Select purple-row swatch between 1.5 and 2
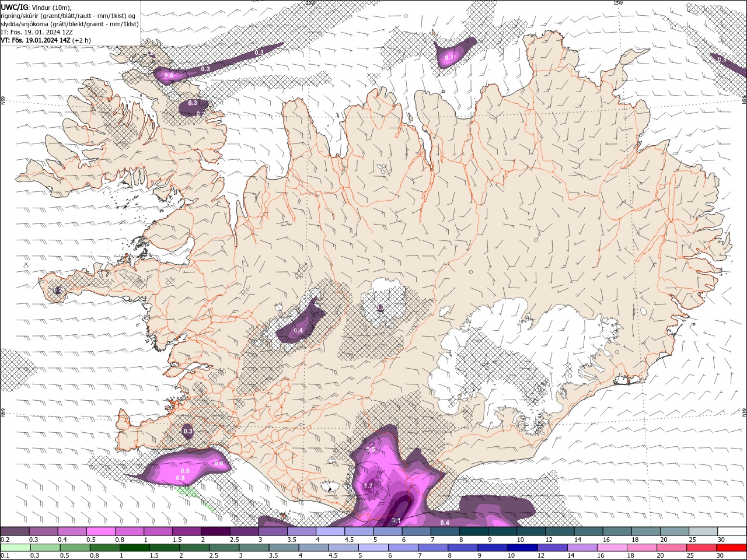This screenshot has height=560, width=747. 186,531
